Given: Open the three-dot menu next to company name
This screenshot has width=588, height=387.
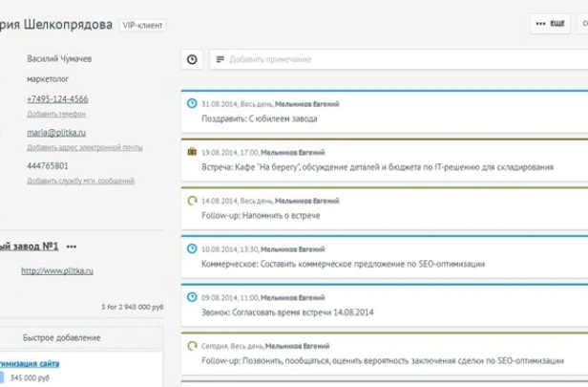Looking at the screenshot, I should click(x=72, y=247).
